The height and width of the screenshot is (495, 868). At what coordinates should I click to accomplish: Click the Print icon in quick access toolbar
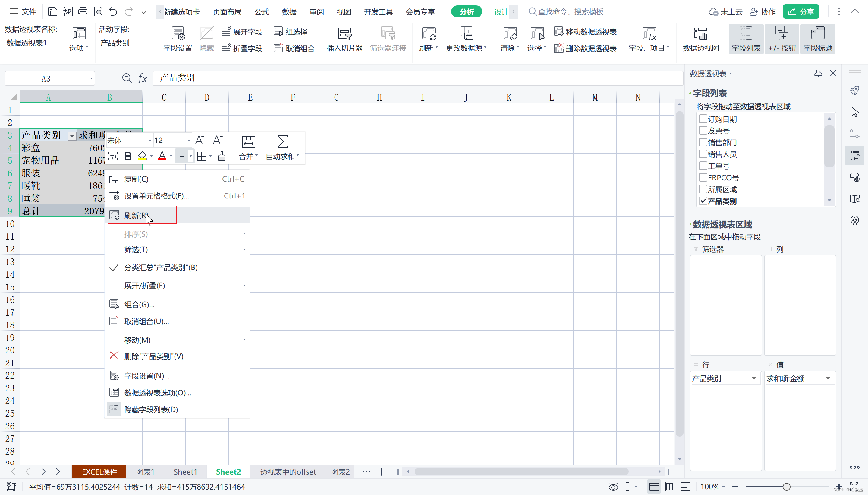(x=83, y=12)
